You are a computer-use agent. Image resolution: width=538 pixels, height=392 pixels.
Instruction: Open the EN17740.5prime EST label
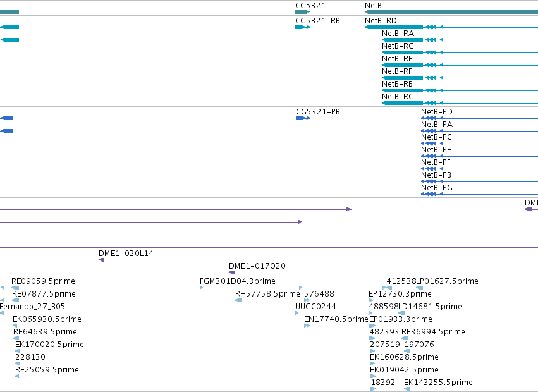336,319
